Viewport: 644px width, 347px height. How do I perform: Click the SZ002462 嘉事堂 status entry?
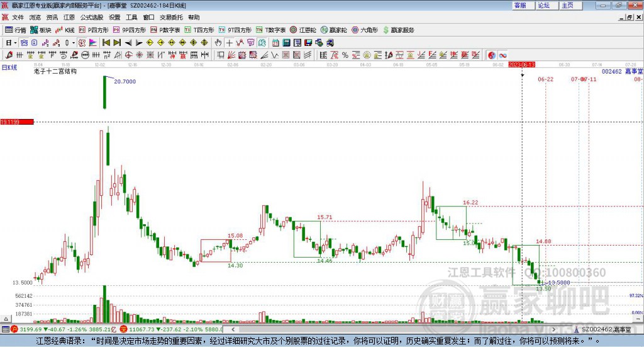[606, 329]
